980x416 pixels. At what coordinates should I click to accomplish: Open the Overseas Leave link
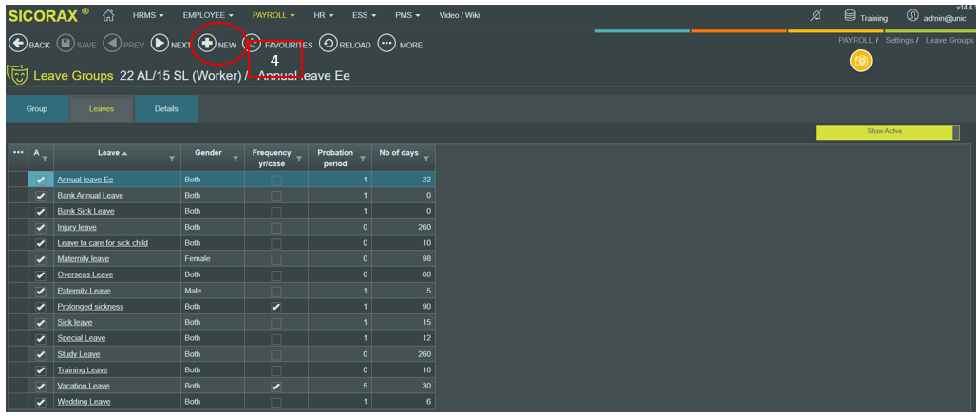point(85,274)
